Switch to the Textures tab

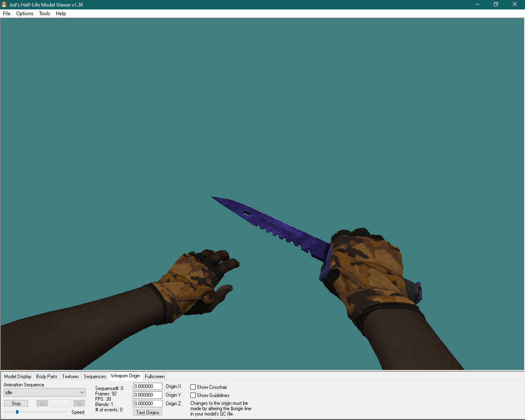(x=71, y=377)
